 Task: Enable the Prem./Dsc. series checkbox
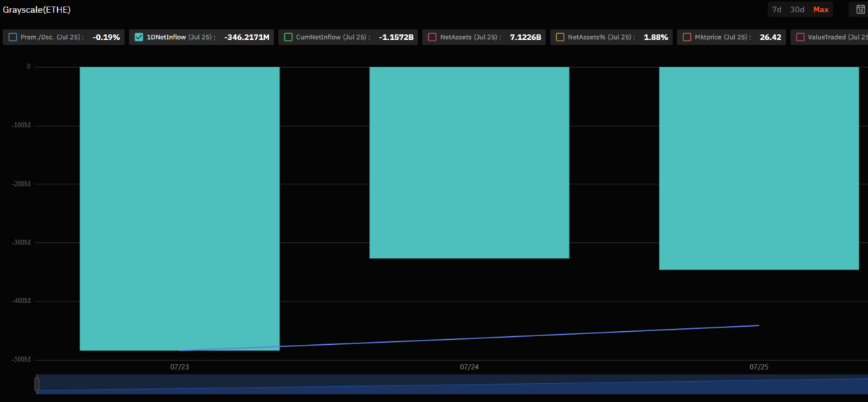tap(13, 37)
